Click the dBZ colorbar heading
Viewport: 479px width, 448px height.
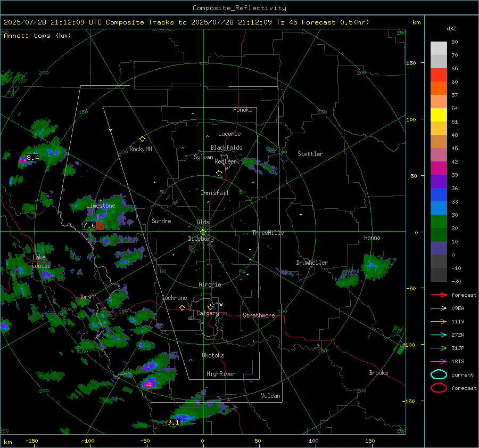(451, 29)
